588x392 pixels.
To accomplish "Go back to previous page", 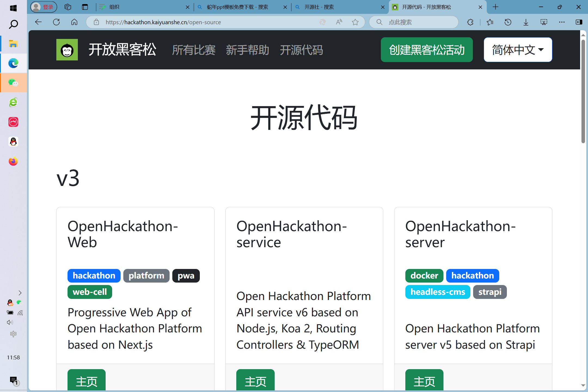I will click(38, 22).
